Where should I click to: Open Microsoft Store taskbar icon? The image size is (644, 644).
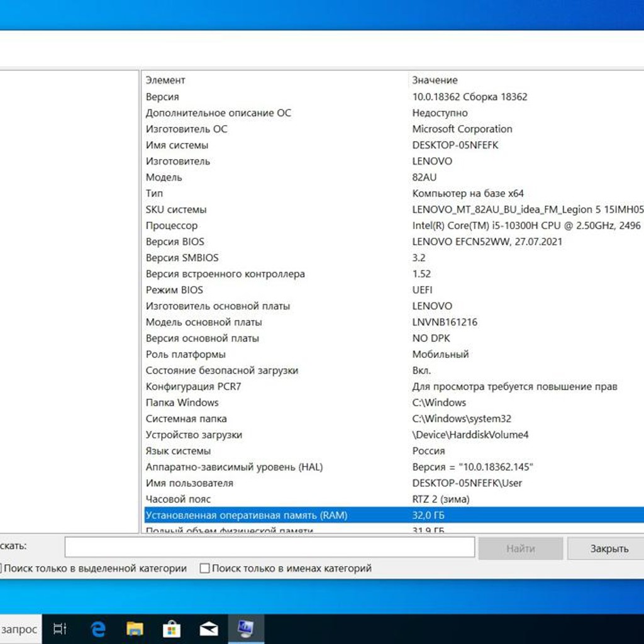pyautogui.click(x=172, y=629)
